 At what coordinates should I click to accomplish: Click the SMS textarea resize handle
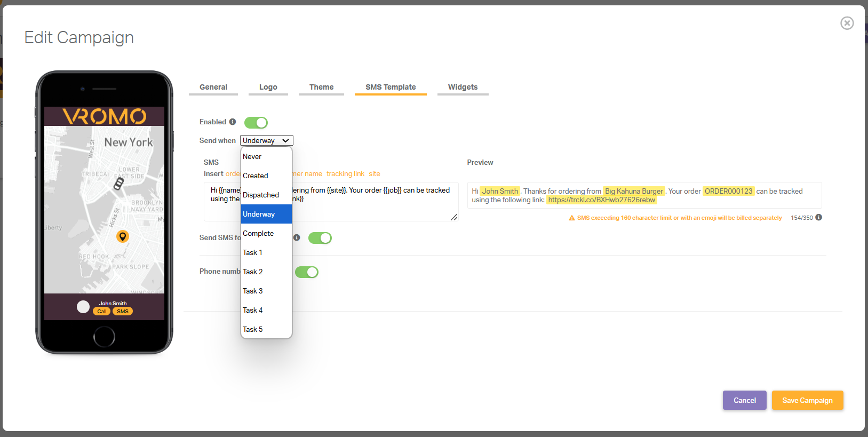coord(454,217)
